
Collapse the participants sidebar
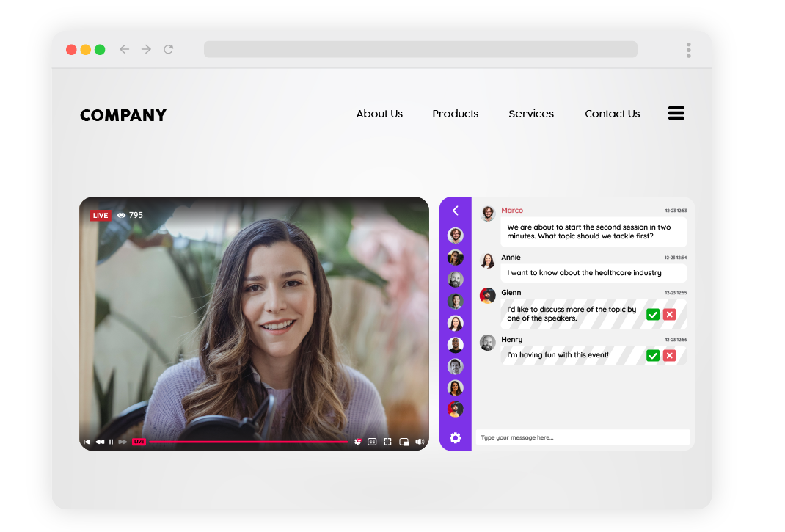pos(455,211)
